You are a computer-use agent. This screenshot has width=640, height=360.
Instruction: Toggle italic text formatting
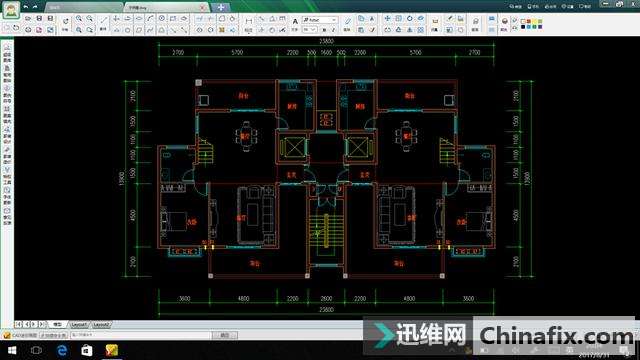click(333, 30)
